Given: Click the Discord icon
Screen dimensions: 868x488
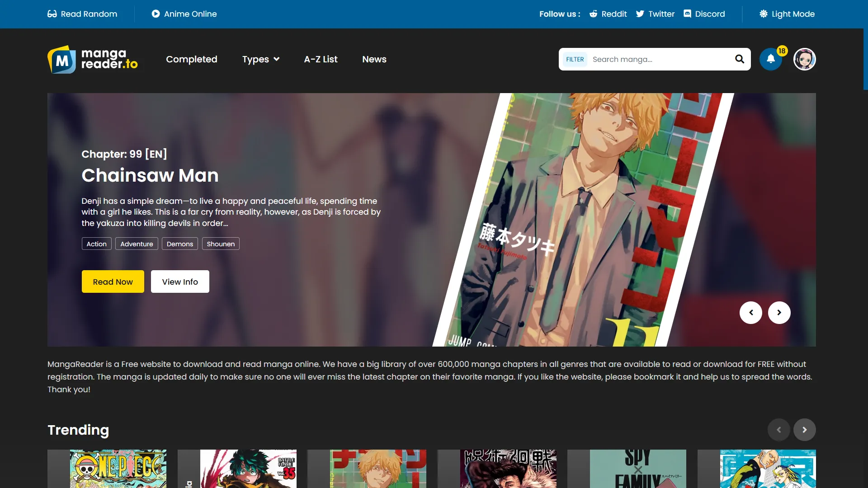Looking at the screenshot, I should click(x=687, y=14).
